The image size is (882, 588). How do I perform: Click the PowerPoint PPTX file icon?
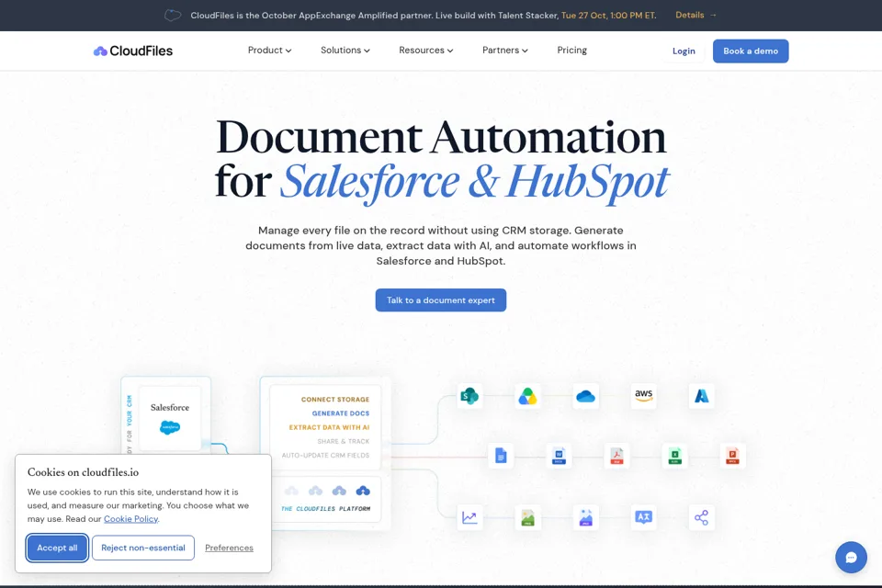click(732, 455)
